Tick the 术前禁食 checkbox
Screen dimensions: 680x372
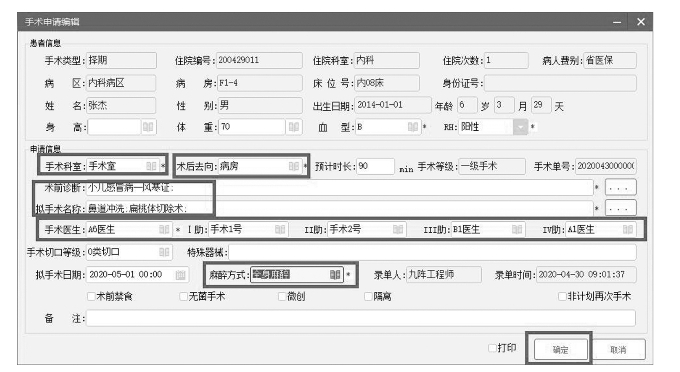tap(91, 297)
